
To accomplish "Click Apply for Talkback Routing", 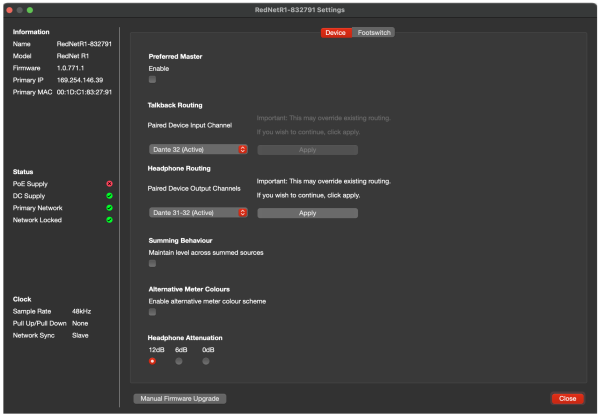I will point(308,150).
